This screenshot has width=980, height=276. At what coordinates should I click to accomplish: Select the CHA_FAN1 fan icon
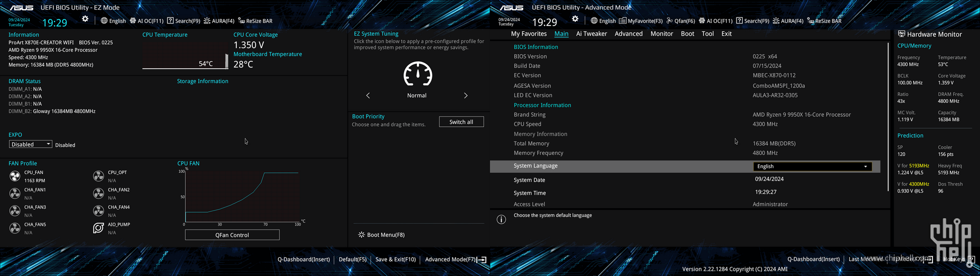15,194
